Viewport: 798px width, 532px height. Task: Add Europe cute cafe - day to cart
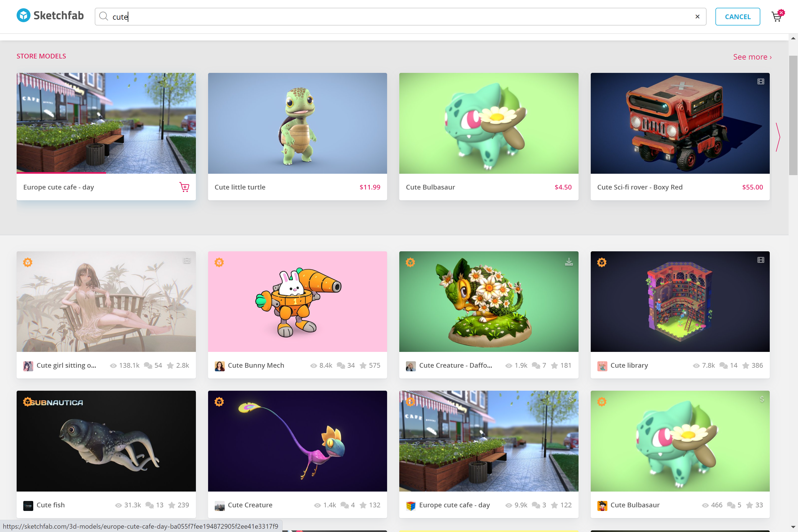point(184,187)
